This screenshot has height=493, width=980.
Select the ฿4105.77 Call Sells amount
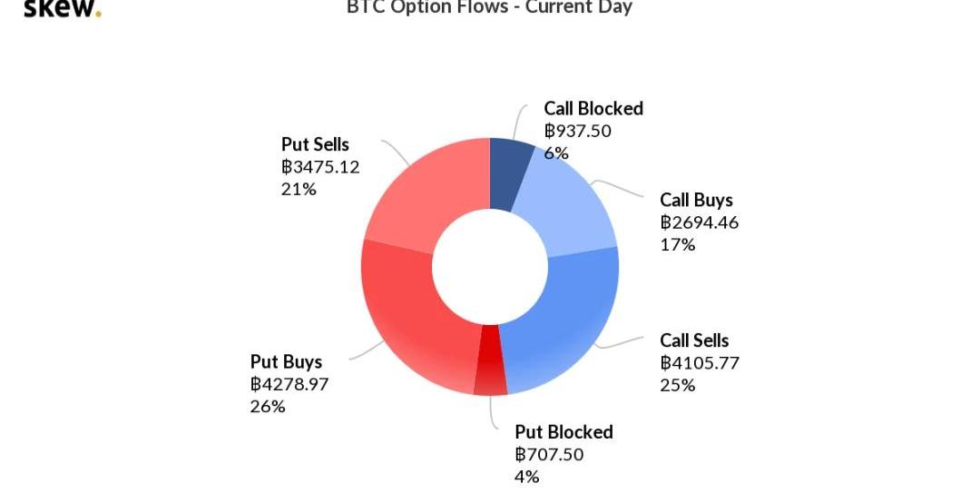point(700,363)
